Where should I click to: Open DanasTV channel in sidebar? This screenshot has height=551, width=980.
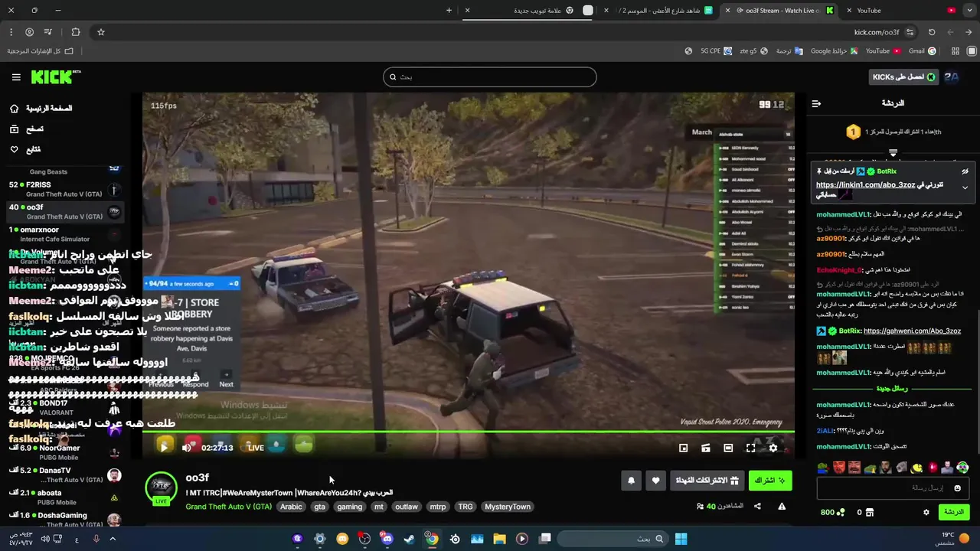tap(64, 475)
